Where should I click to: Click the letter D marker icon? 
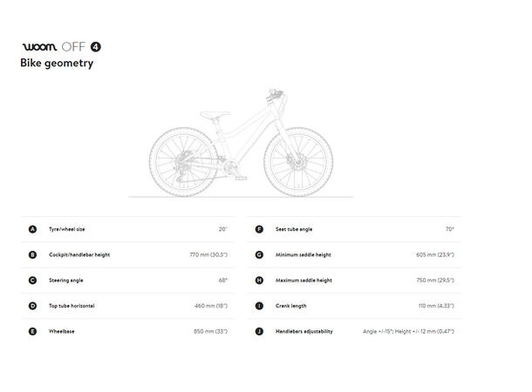[x=32, y=306]
